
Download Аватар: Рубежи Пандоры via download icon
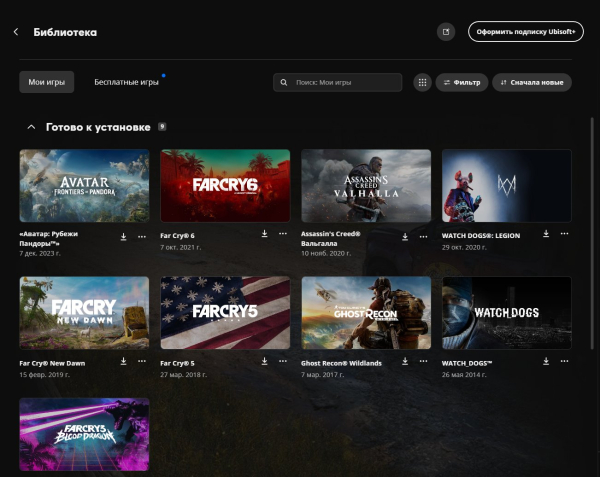coord(123,236)
